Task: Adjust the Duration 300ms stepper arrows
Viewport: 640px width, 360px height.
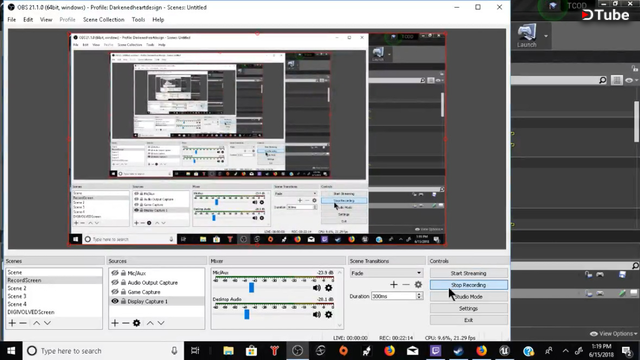Action: point(419,296)
